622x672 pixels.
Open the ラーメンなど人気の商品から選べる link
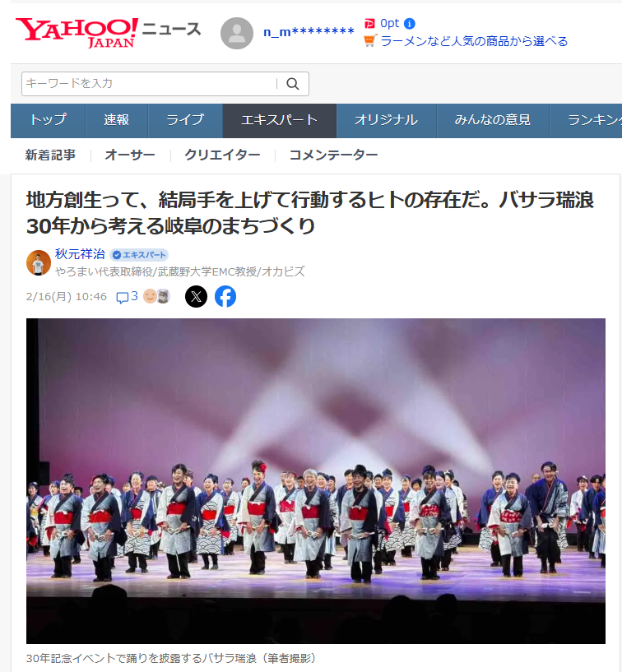click(474, 41)
